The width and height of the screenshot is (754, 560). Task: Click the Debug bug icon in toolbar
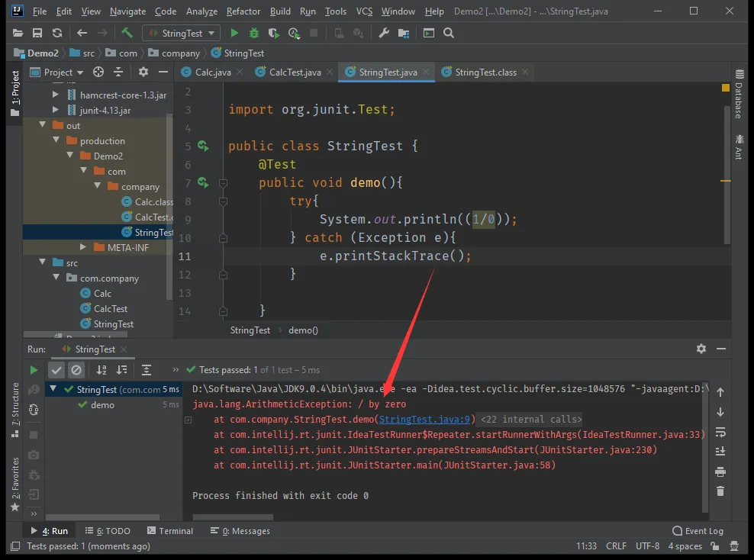(254, 33)
